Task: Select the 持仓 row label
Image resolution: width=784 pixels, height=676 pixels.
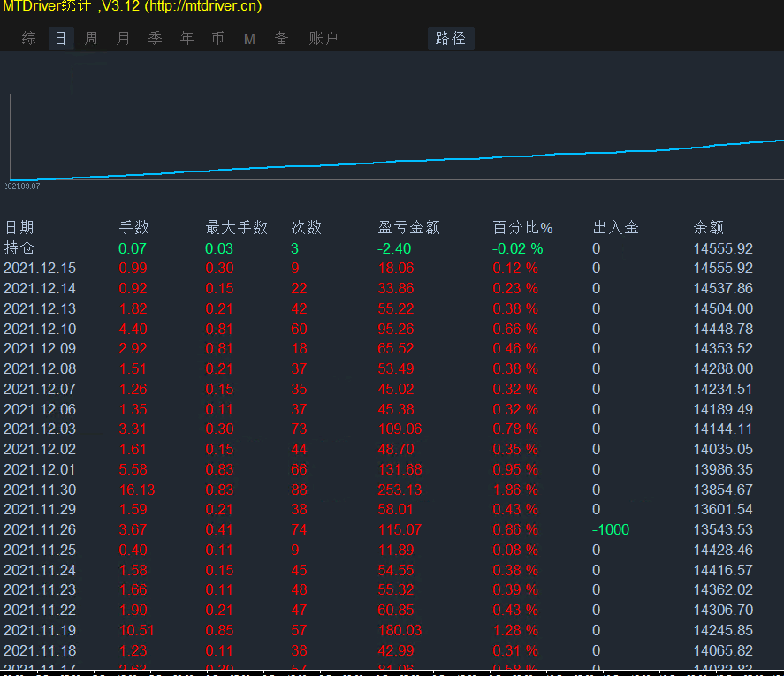Action: point(19,248)
